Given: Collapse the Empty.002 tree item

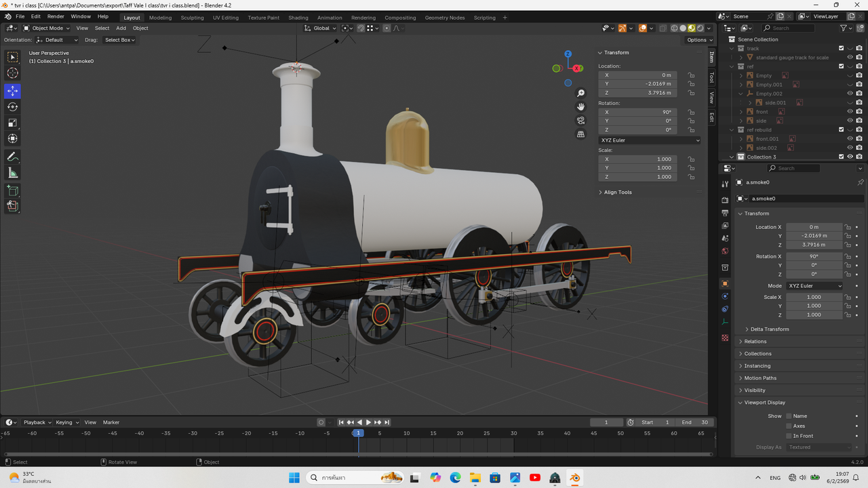Looking at the screenshot, I should coord(741,94).
